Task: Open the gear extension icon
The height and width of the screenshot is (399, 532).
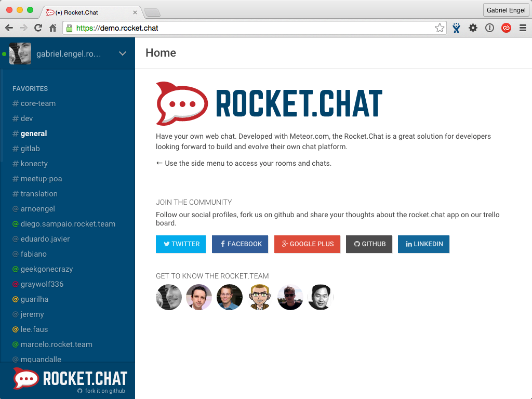Action: [x=473, y=28]
